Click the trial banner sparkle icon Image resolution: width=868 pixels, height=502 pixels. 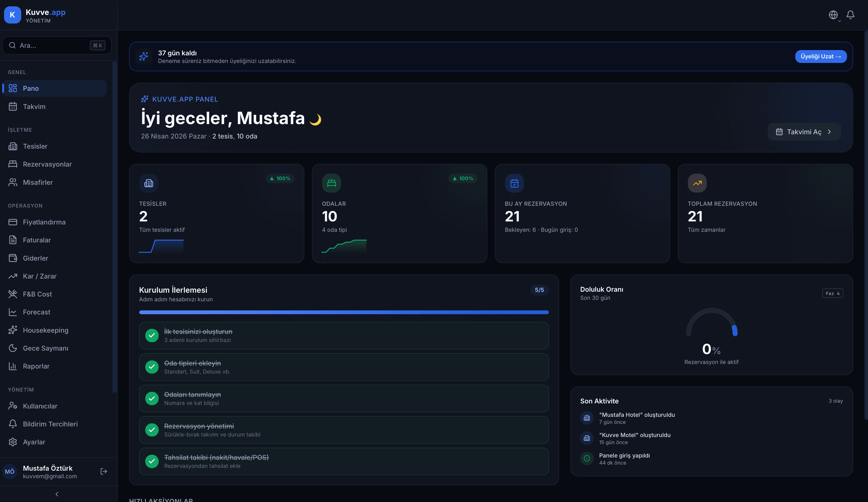(x=144, y=56)
